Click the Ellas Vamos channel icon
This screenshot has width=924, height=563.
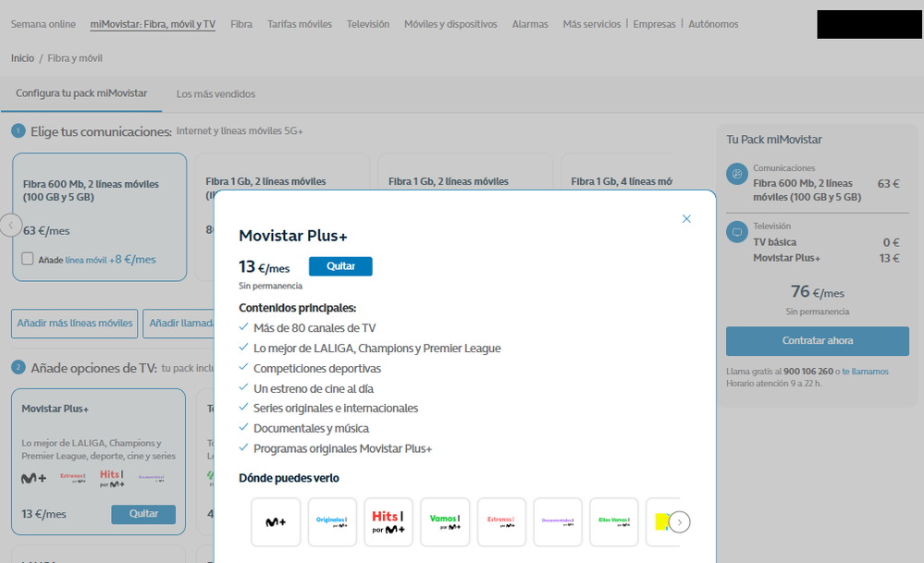pos(614,522)
